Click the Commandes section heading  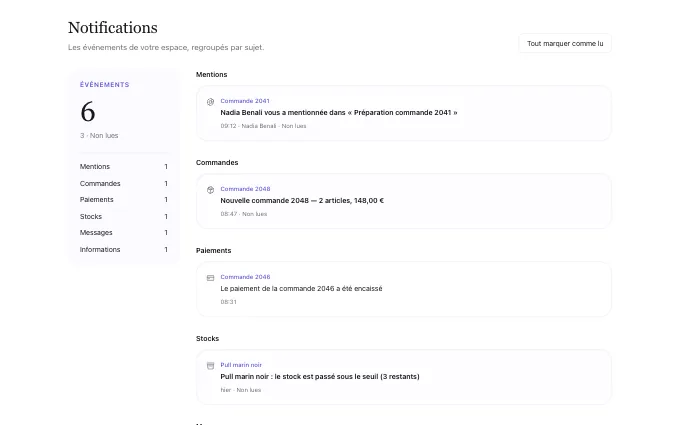point(217,163)
